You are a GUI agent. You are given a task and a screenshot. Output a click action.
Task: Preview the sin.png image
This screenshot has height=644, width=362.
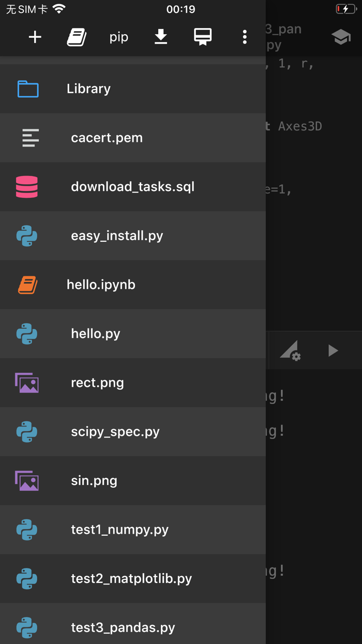pos(94,480)
